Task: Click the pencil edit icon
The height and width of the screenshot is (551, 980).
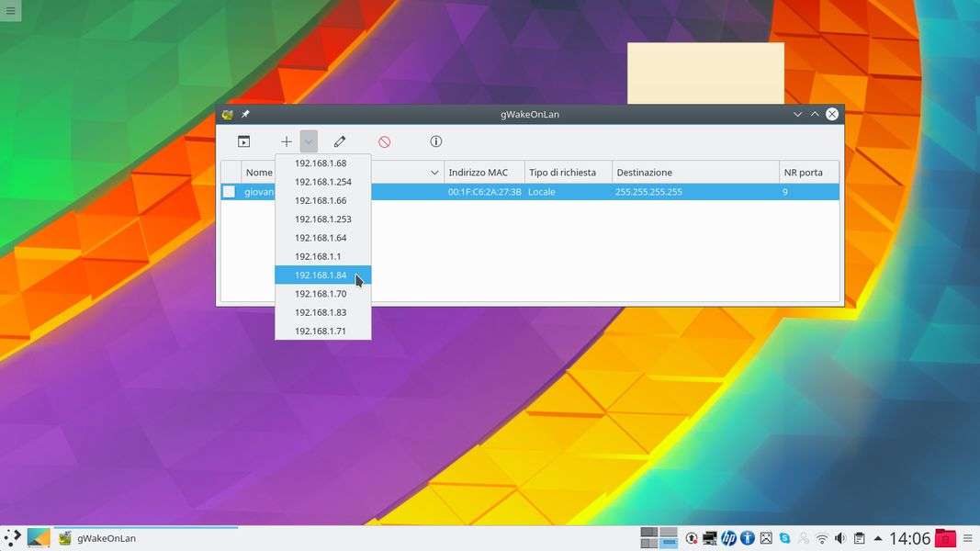Action: tap(340, 141)
